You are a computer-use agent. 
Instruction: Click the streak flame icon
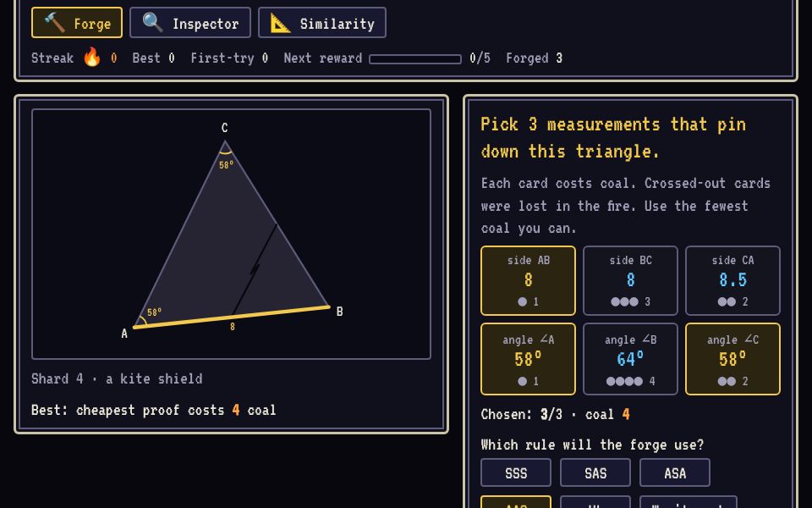pyautogui.click(x=92, y=57)
